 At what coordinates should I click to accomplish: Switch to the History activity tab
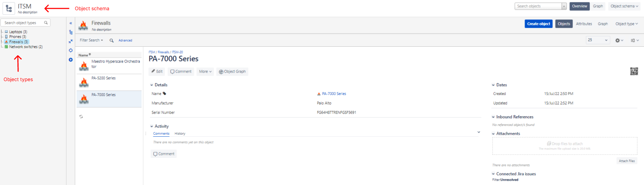coord(180,134)
